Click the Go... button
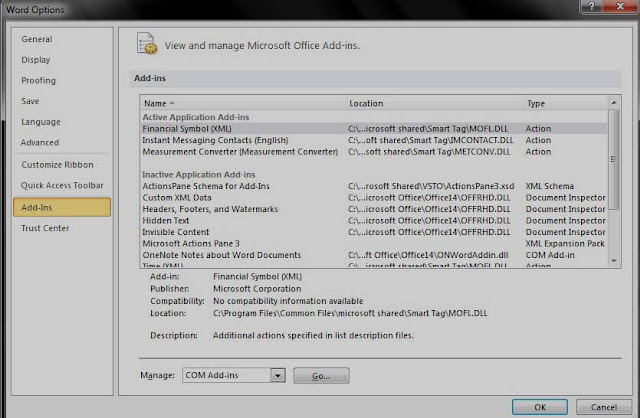Viewport: 640px width, 418px height. pyautogui.click(x=321, y=376)
